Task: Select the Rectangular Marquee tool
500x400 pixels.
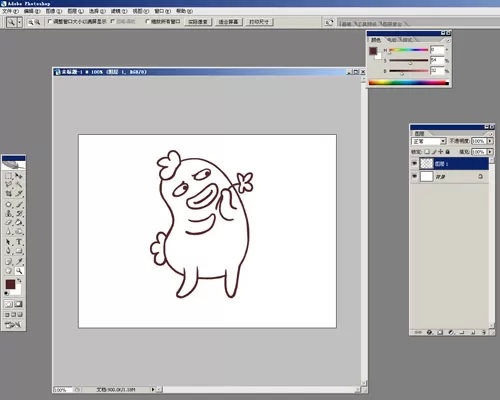Action: (x=9, y=176)
